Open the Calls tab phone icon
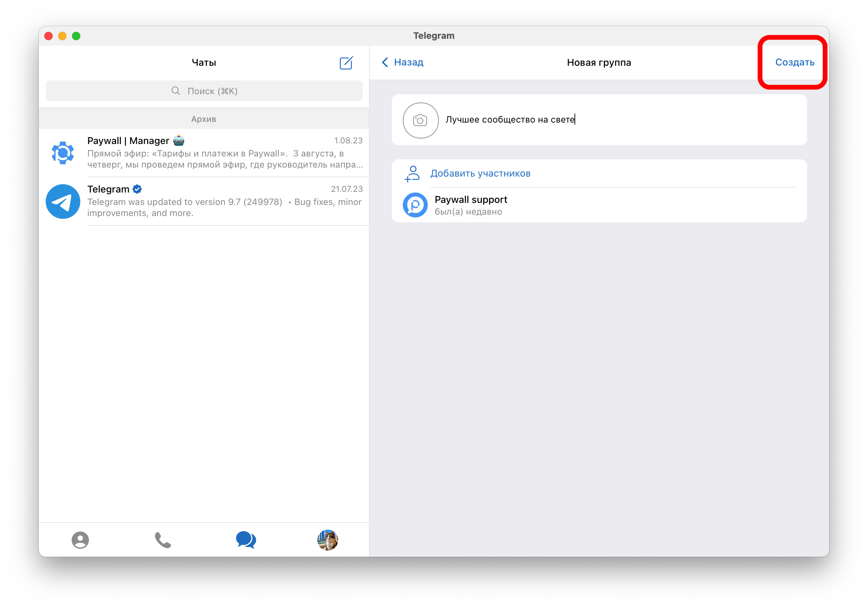Screen dimensions: 868x608 pyautogui.click(x=163, y=540)
